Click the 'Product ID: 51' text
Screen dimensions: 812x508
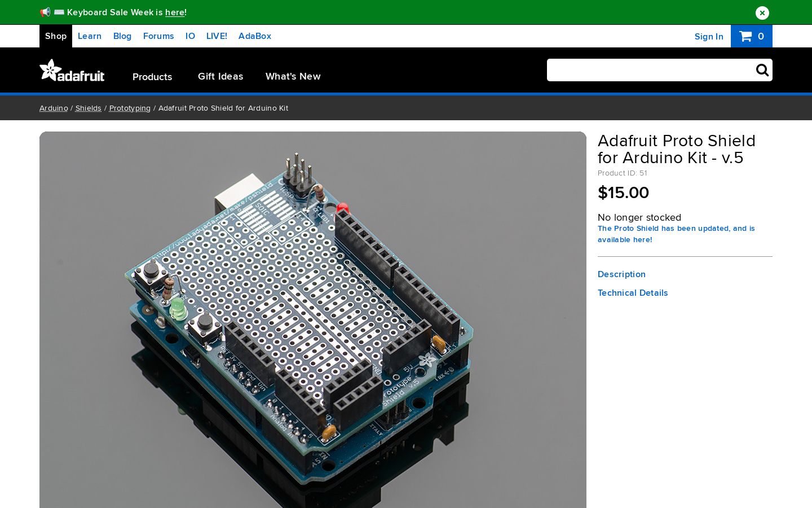click(x=623, y=173)
